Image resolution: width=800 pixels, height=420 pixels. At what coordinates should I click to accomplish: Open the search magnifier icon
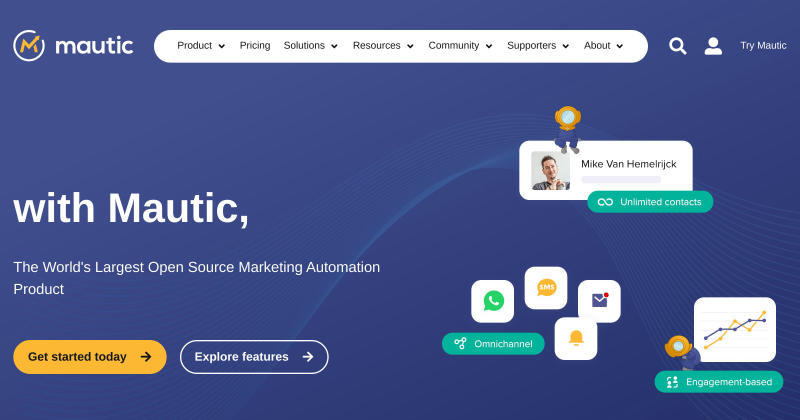(678, 46)
